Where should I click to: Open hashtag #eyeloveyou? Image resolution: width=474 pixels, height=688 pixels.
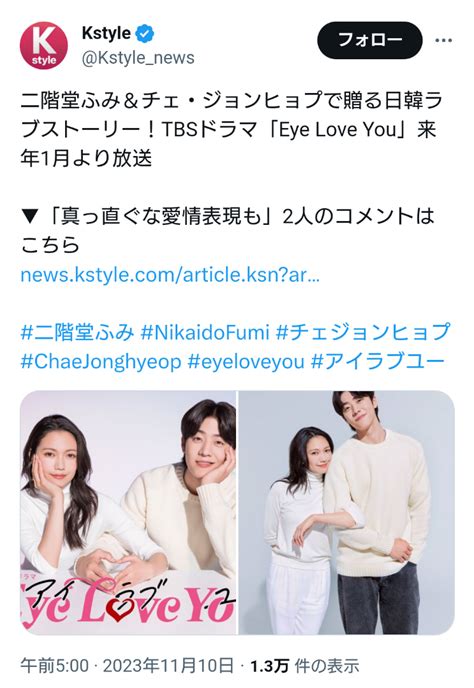[246, 362]
